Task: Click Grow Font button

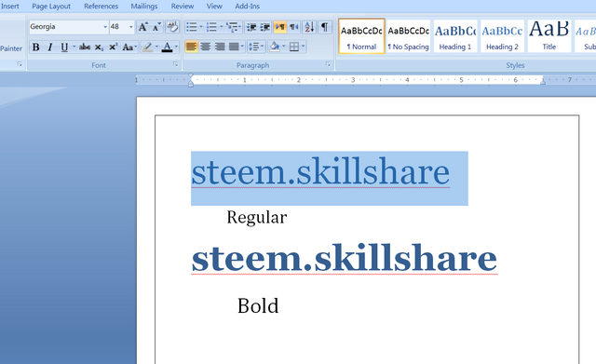Action: tap(142, 27)
